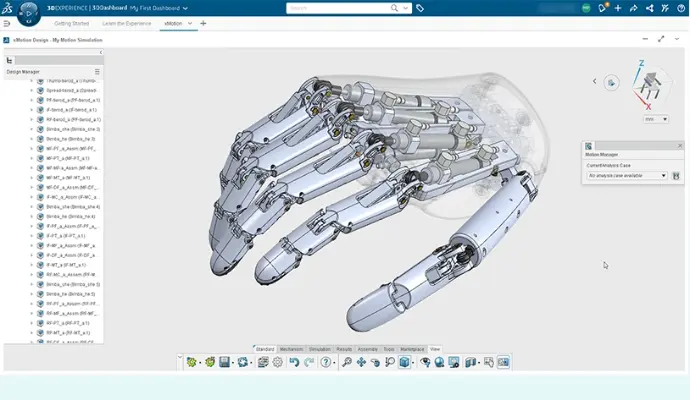
Task: Click the Save disk icon
Action: 225,362
